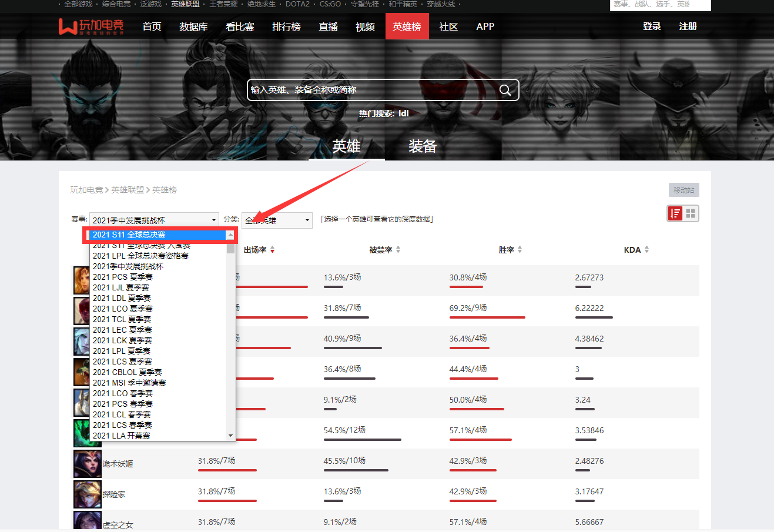Select 2021 LCO 春季赛 option
The image size is (774, 532).
coord(158,393)
